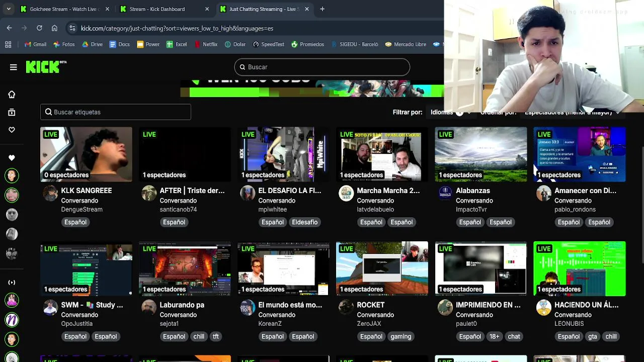644x362 pixels.
Task: Open SWM - Study ... stream title
Action: [92, 305]
